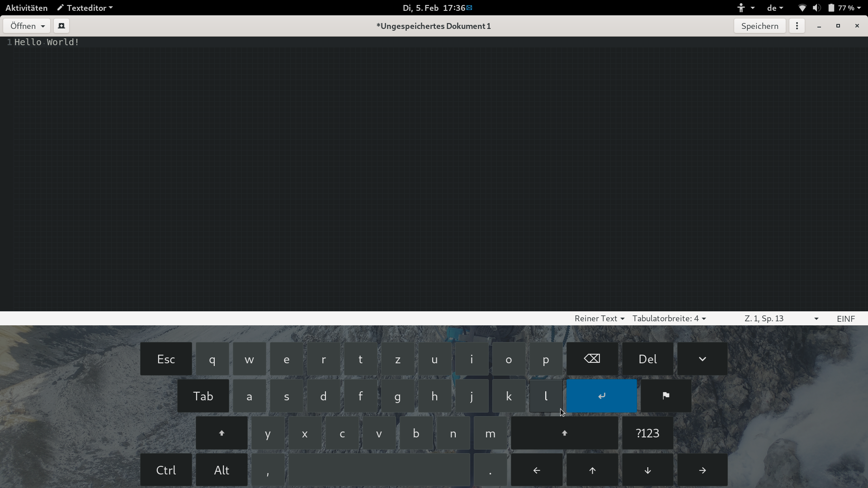The height and width of the screenshot is (488, 868).
Task: Click the new document icon button
Action: pyautogui.click(x=61, y=26)
